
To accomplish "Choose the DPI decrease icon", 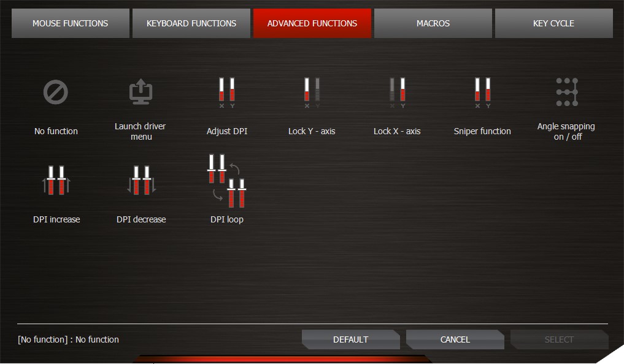I will (x=141, y=181).
